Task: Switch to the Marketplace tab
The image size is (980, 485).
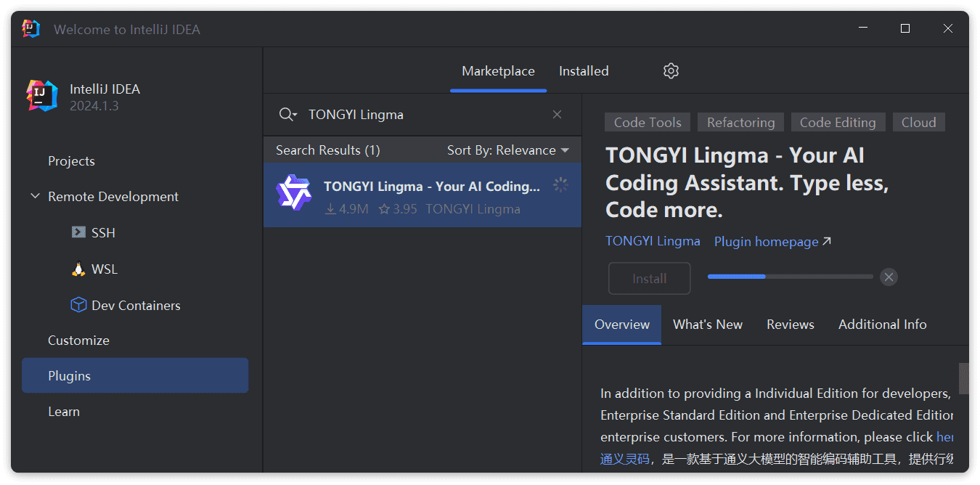Action: 498,71
